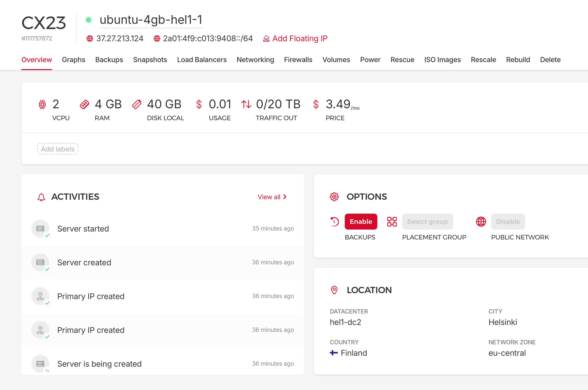Screen dimensions: 588x390
Task: Enable backups with the red button
Action: point(361,221)
